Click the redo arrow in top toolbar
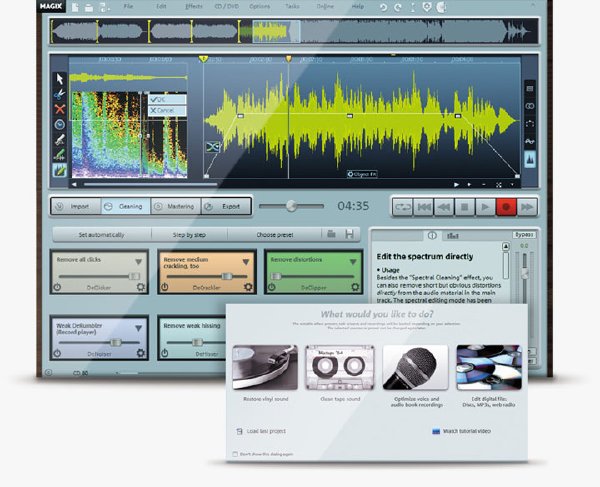600x487 pixels. [398, 7]
